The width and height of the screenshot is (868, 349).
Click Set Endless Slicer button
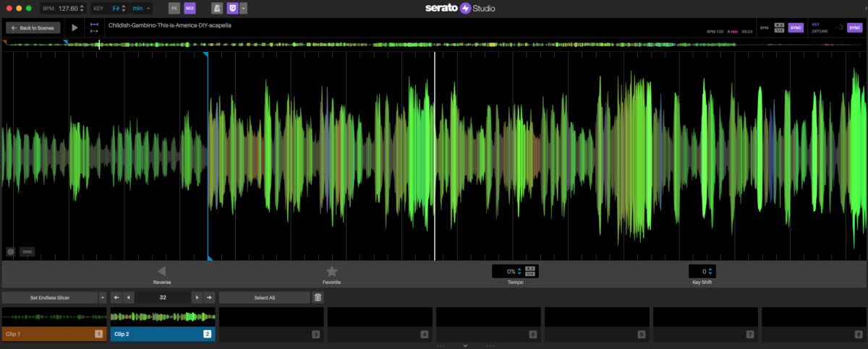[49, 298]
